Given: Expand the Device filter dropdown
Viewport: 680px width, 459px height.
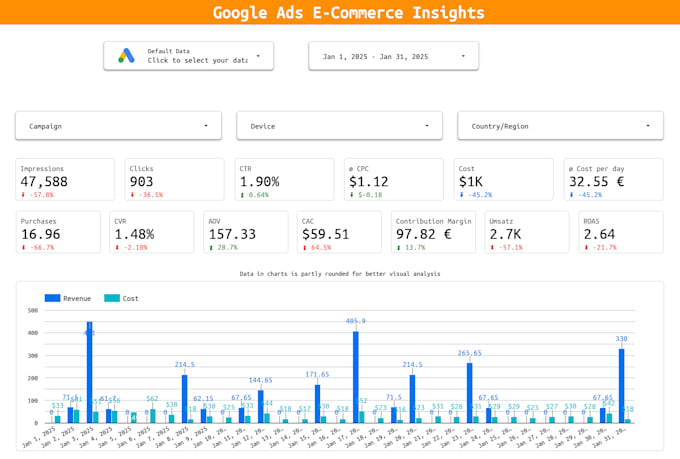Looking at the screenshot, I should tap(340, 126).
